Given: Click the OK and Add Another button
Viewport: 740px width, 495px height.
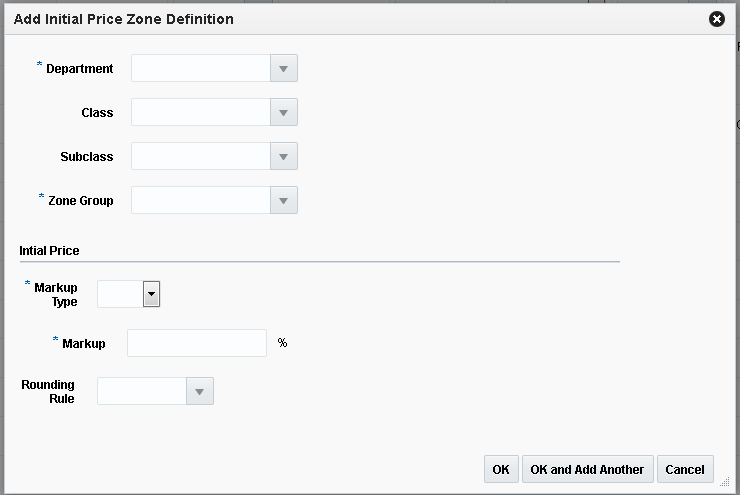Looking at the screenshot, I should (587, 469).
